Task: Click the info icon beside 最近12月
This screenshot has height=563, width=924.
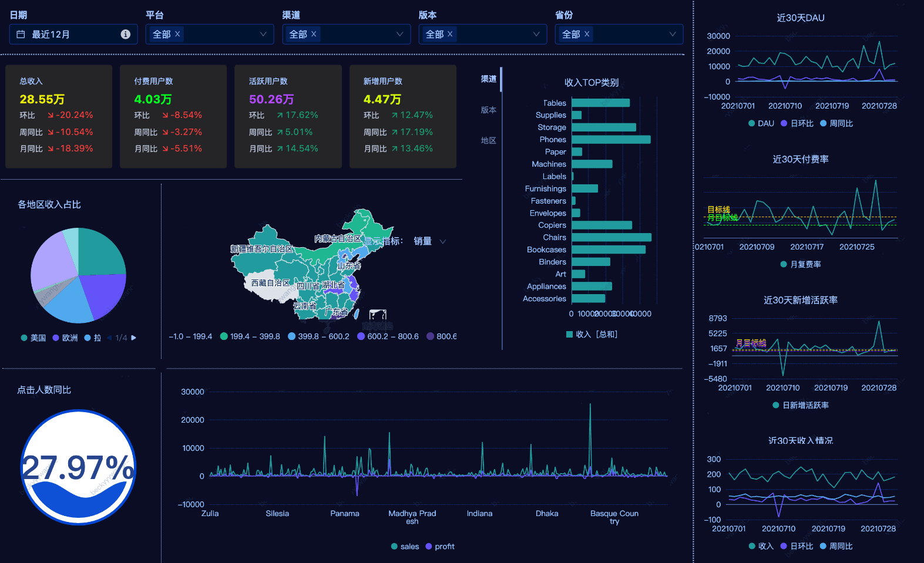Action: tap(125, 35)
